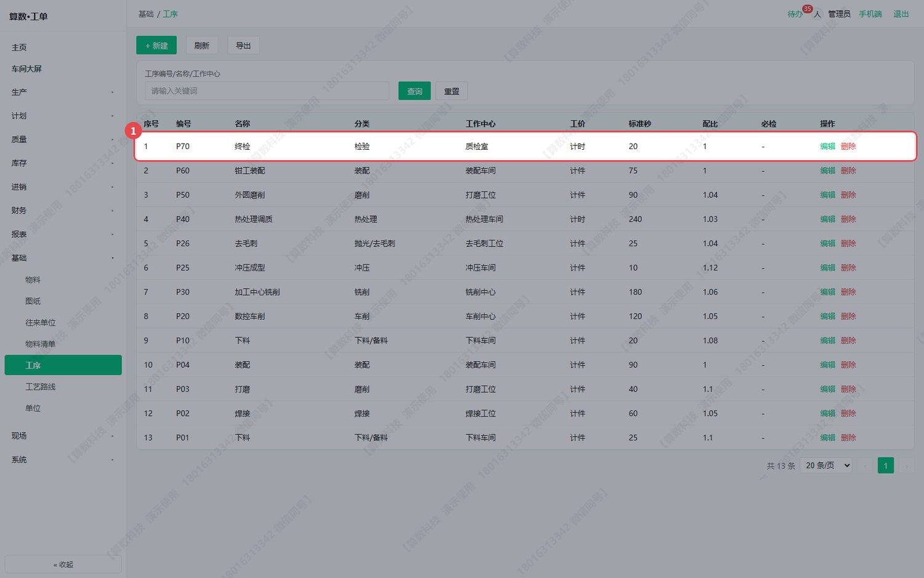Delete the P20 数控车削 row

[848, 316]
